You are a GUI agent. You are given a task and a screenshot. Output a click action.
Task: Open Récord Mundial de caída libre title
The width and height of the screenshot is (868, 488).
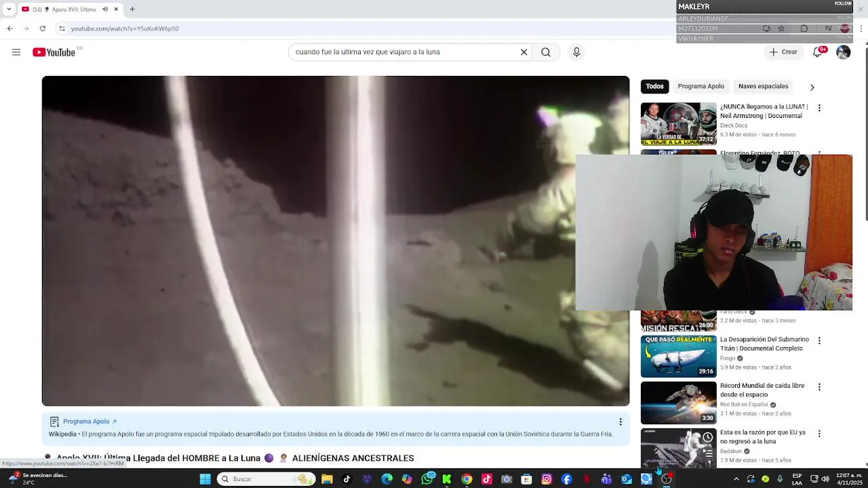pyautogui.click(x=762, y=390)
